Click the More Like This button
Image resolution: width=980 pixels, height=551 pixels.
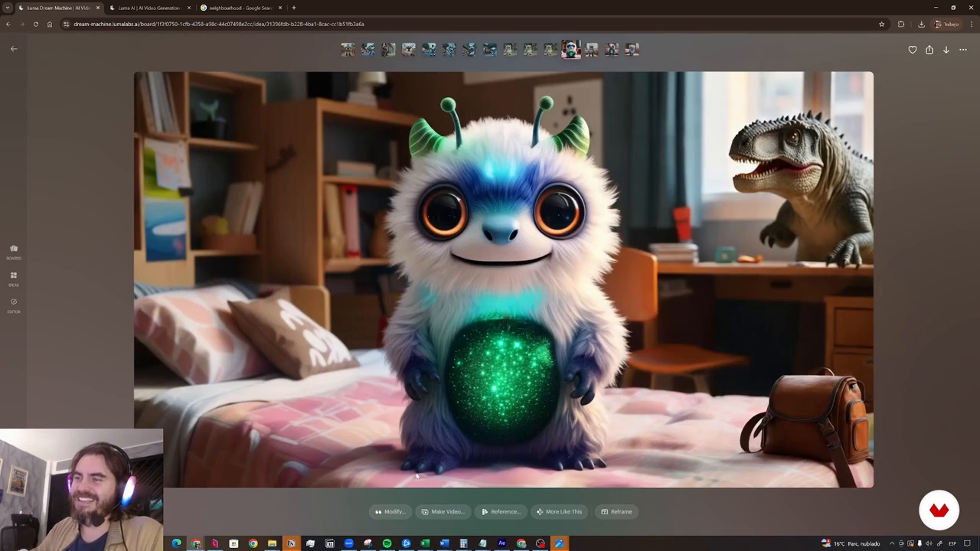(559, 512)
